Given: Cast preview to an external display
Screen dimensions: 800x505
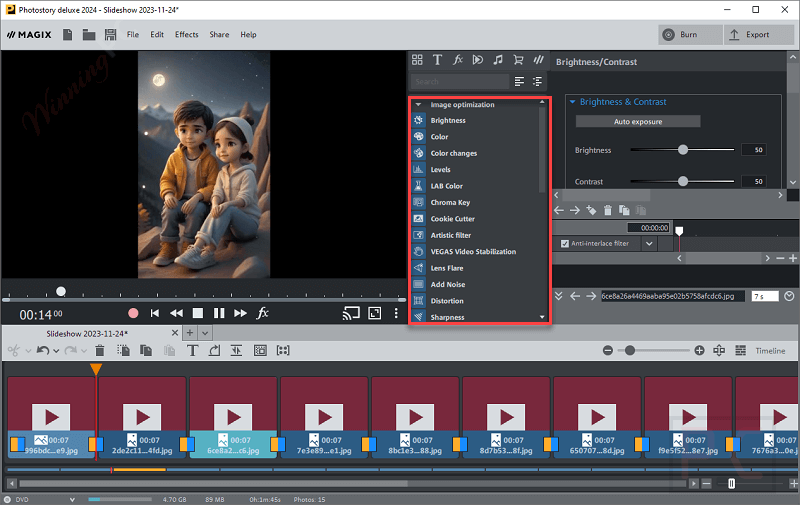Looking at the screenshot, I should (351, 313).
